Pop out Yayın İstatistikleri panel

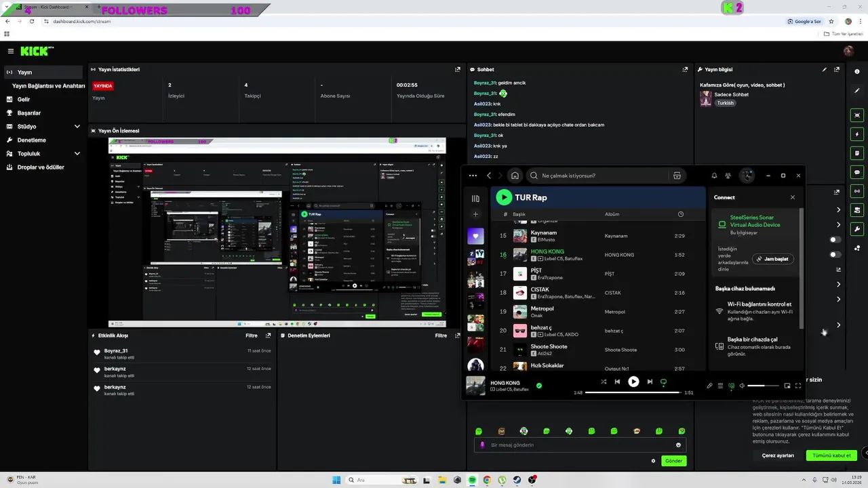point(458,69)
